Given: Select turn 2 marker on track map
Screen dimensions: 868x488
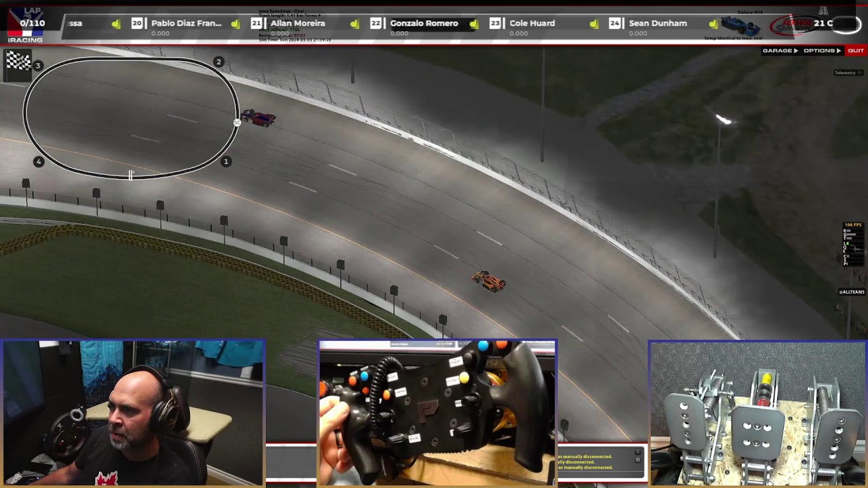Looking at the screenshot, I should click(x=218, y=62).
